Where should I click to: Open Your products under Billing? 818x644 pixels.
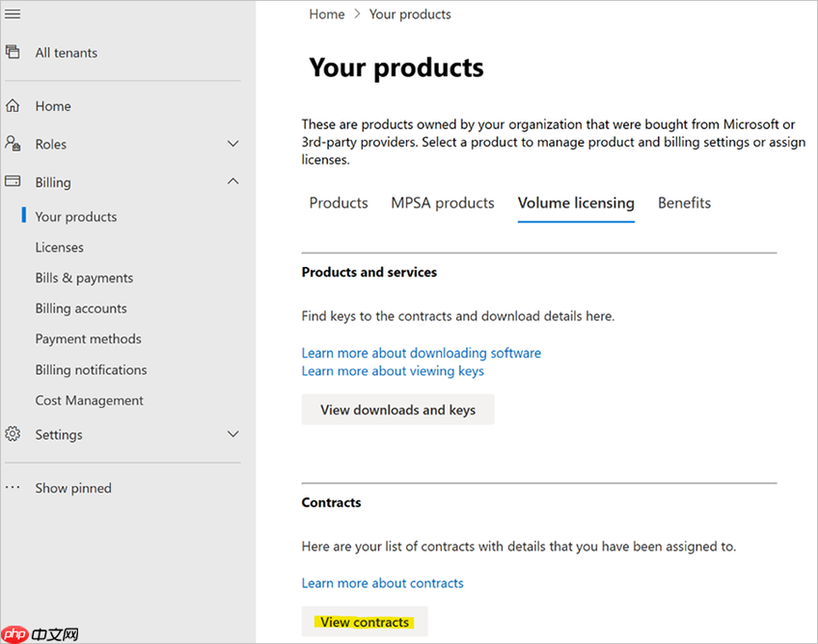coord(76,217)
